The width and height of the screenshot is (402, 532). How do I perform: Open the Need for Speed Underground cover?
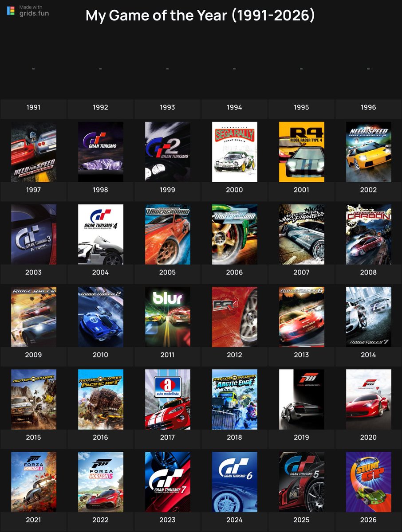point(168,235)
